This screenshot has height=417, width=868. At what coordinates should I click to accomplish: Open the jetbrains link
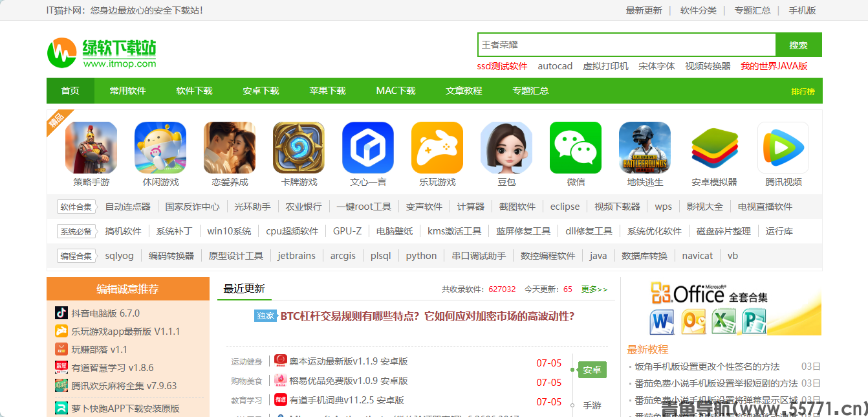pyautogui.click(x=297, y=256)
